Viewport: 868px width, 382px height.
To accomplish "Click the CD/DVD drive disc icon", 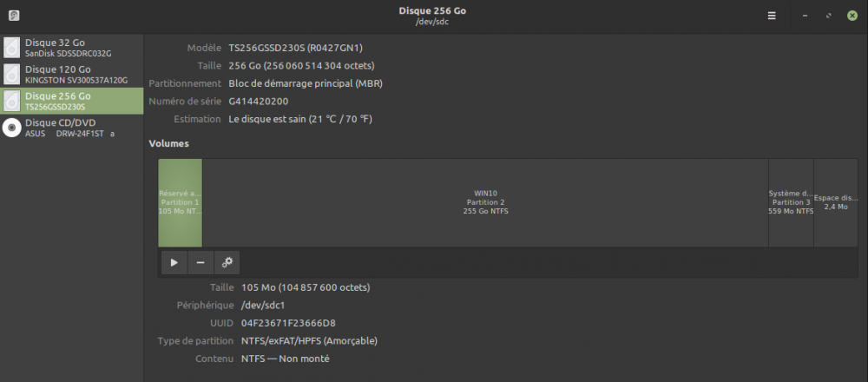I will point(12,128).
